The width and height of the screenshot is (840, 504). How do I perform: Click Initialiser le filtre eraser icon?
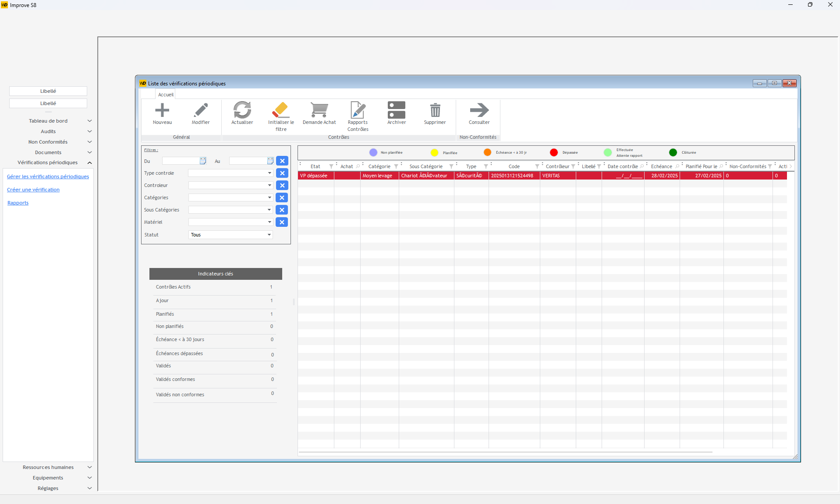tap(281, 110)
